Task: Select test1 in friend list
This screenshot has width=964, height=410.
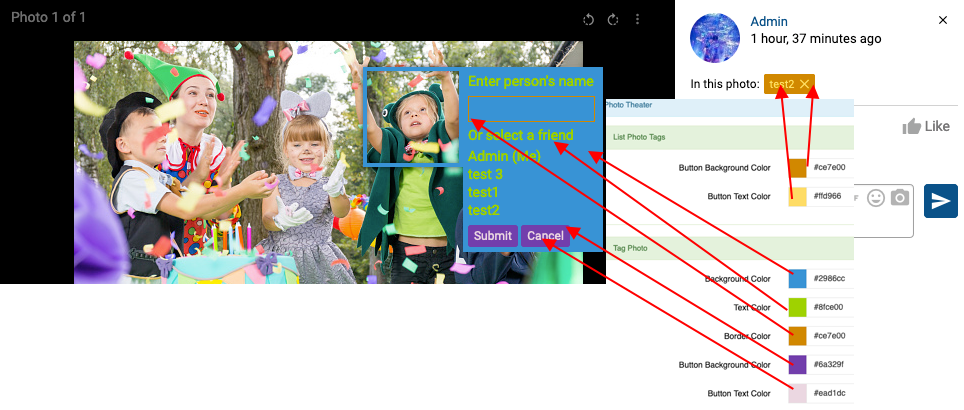Action: coord(483,192)
